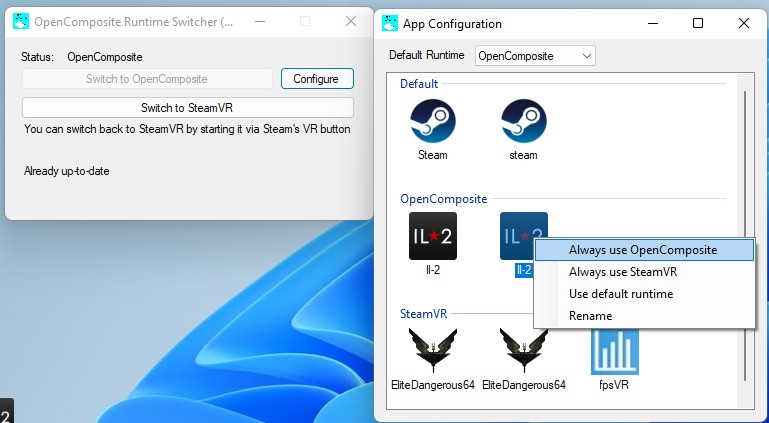Select the first Il-2 app icon under OpenComposite
This screenshot has width=769, height=423.
pos(433,236)
